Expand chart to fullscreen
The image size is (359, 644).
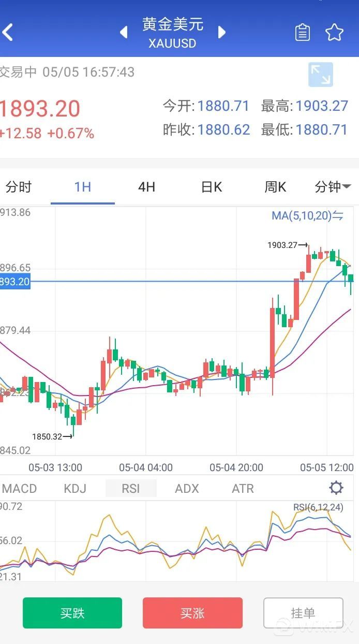point(321,75)
